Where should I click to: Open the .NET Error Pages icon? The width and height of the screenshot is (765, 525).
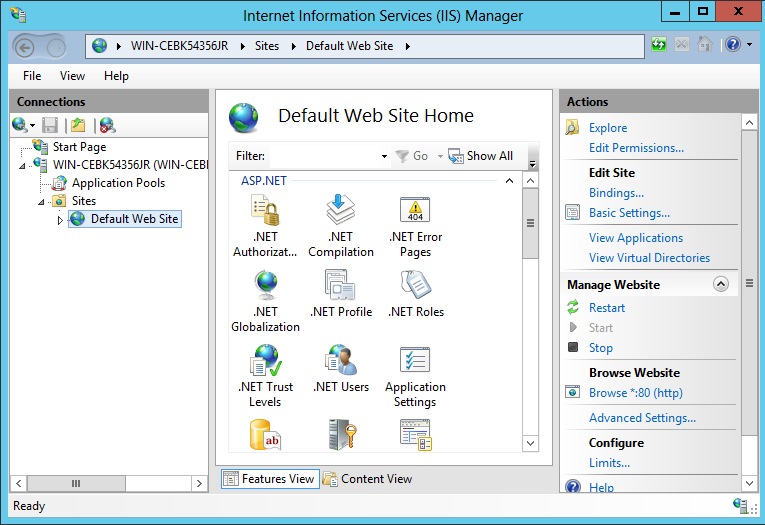pyautogui.click(x=415, y=210)
